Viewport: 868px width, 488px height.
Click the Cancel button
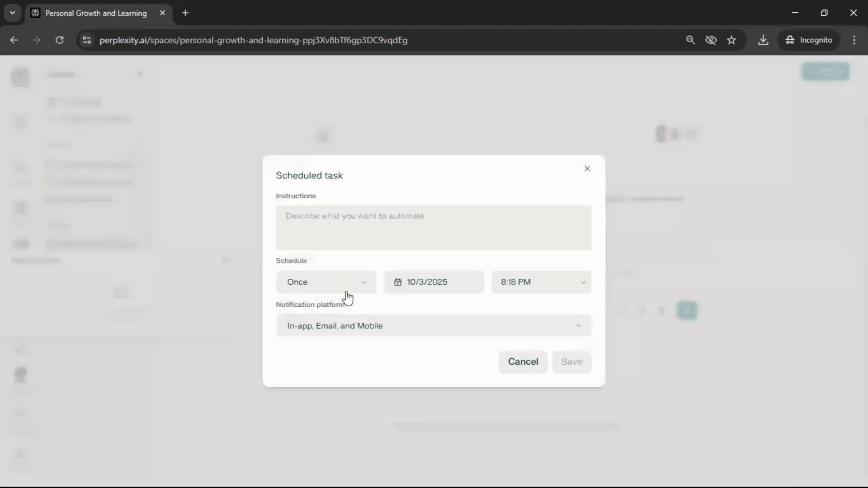(x=523, y=362)
